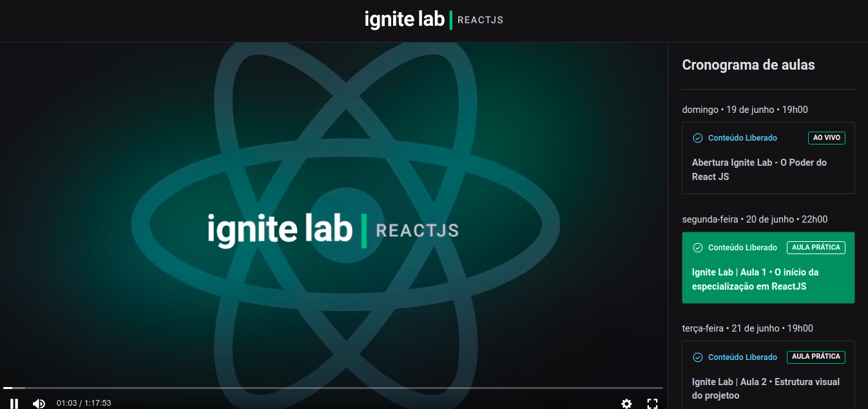Open lesson Abertura Ignite Lab - O Poder do React JS
This screenshot has width=868, height=409.
tap(768, 158)
